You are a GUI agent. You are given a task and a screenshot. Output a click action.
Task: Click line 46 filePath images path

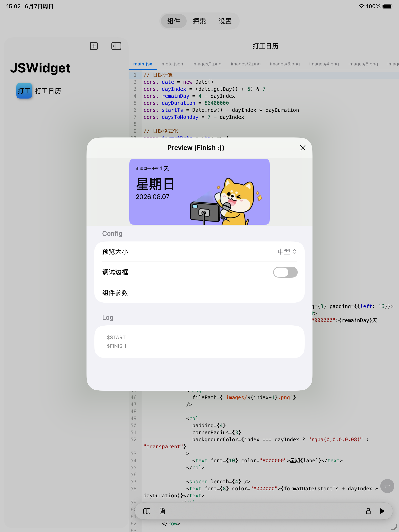(244, 397)
